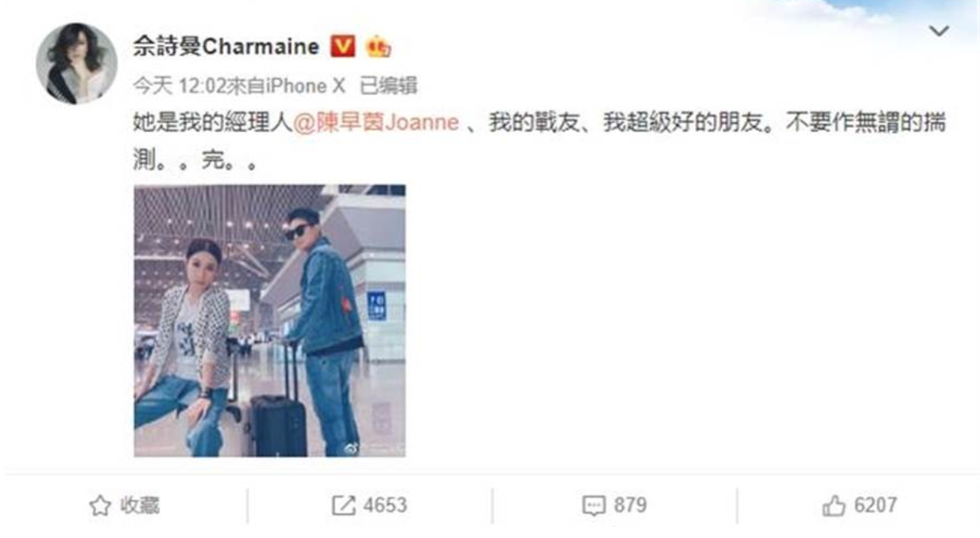The image size is (980, 538).
Task: Click the membership crown badge icon
Action: click(x=378, y=48)
